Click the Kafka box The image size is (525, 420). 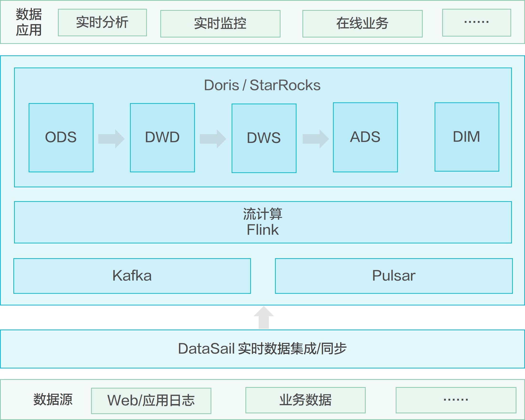point(132,276)
